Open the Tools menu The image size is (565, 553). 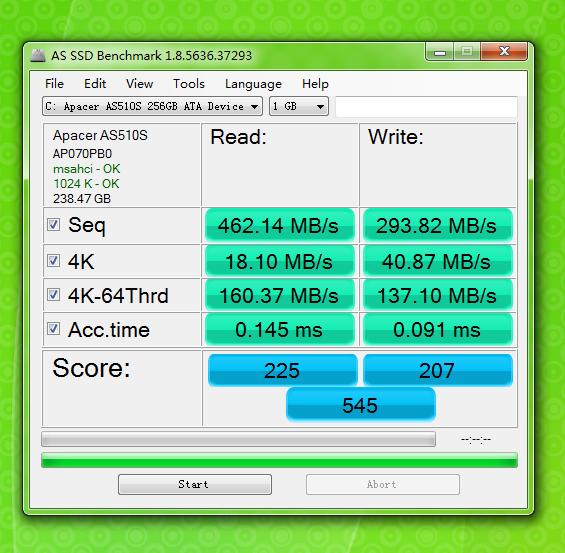(x=189, y=84)
